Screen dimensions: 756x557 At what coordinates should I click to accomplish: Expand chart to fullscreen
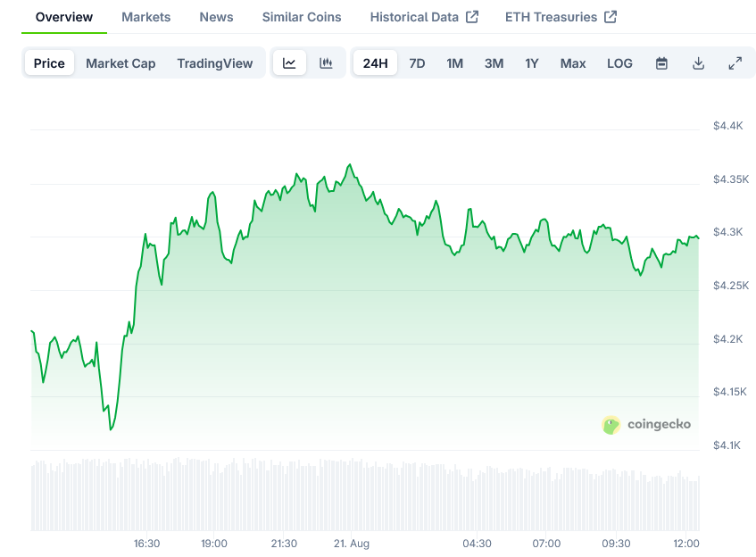point(735,63)
